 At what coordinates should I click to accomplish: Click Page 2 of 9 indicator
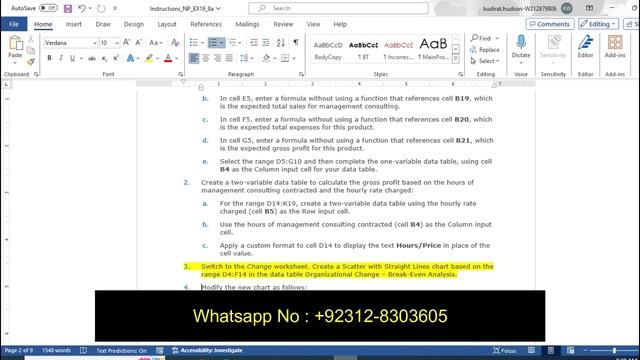[19, 350]
